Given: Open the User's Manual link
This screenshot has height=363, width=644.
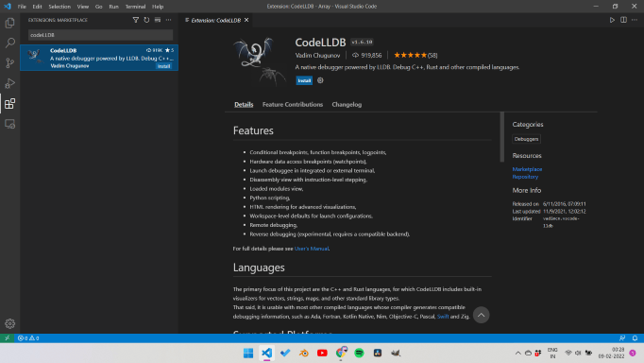Looking at the screenshot, I should click(x=312, y=249).
